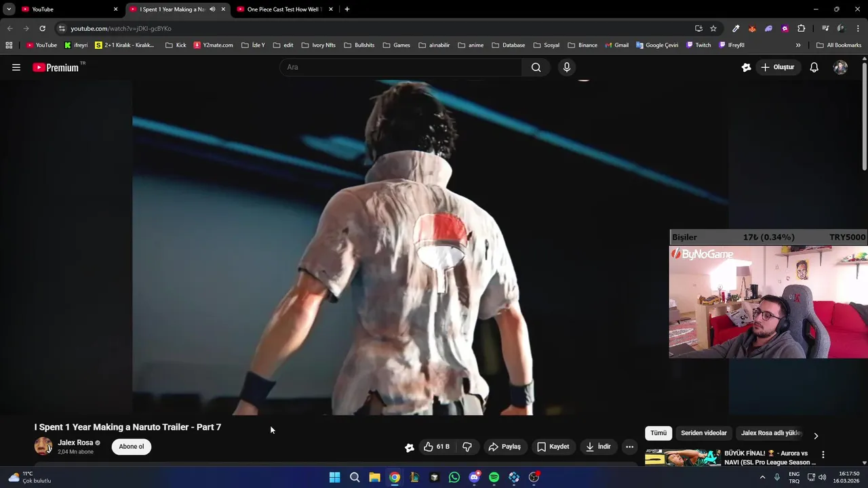Click the sparkle icon beside like button
This screenshot has width=868, height=488.
coord(410,447)
